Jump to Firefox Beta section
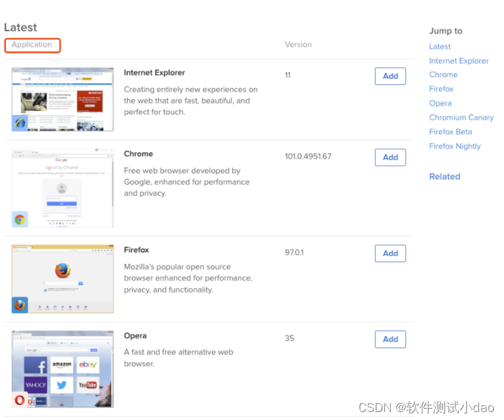Viewport: 504px width, 420px height. click(x=450, y=132)
